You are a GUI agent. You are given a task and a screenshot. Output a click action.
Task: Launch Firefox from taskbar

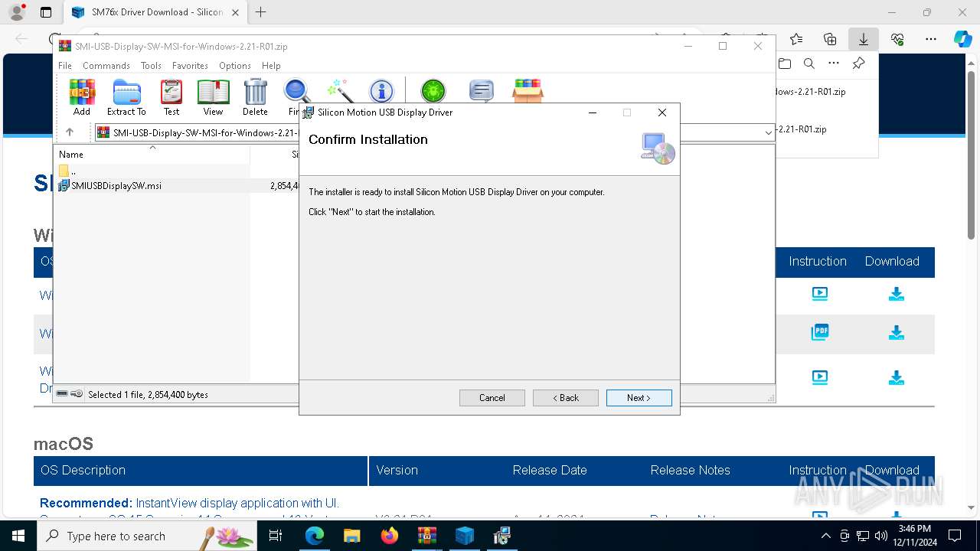click(x=389, y=536)
